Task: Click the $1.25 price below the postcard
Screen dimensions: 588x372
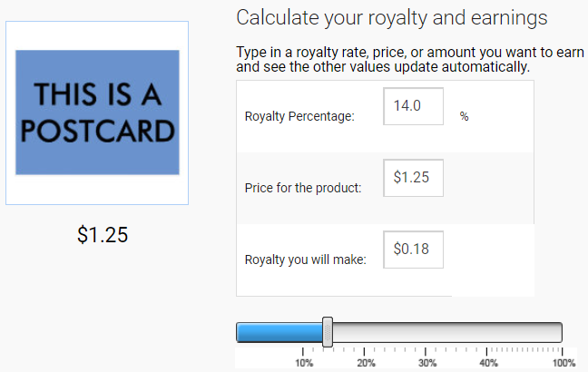Action: click(x=103, y=235)
